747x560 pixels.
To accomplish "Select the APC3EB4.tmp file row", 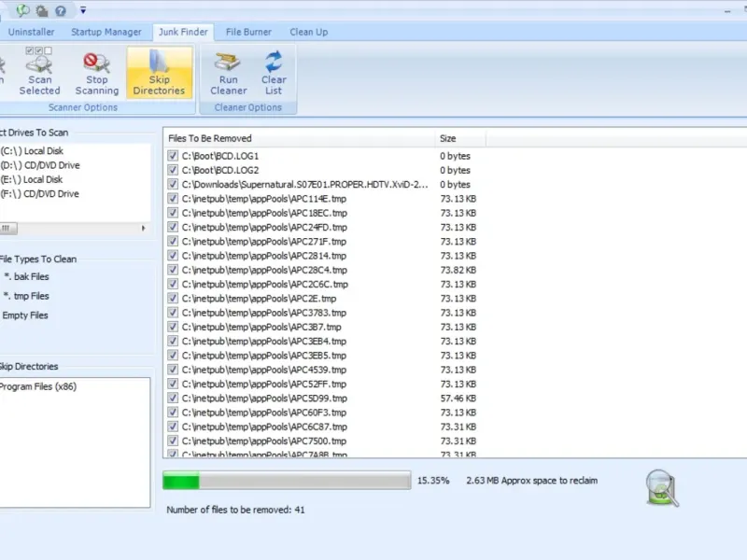I will click(x=264, y=342).
